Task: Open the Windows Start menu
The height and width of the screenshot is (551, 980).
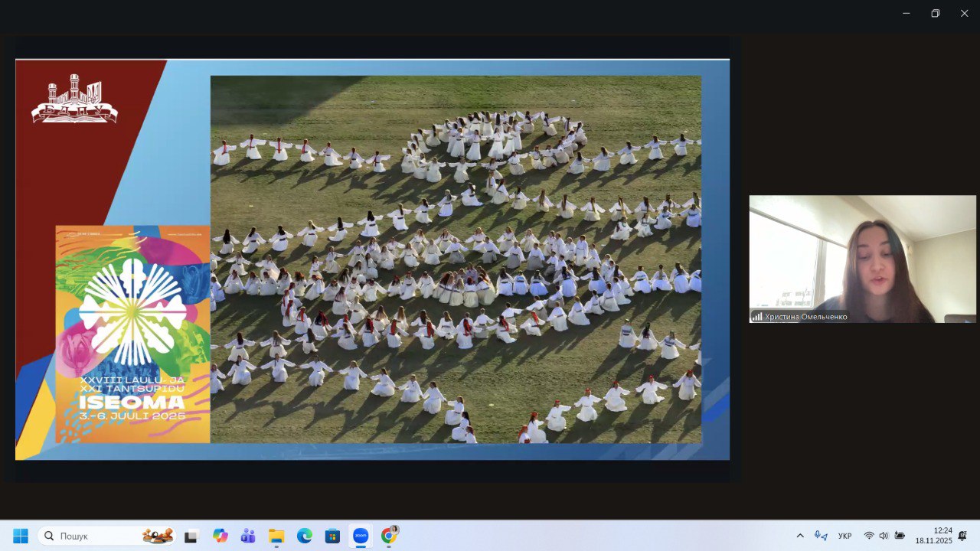Action: point(21,536)
